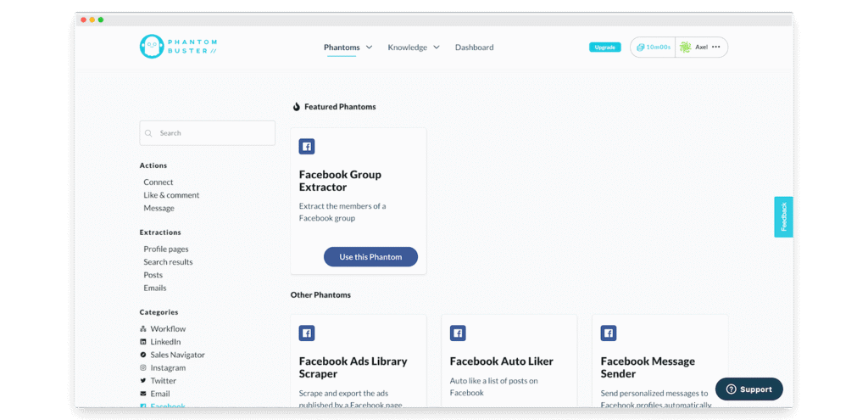Filter by Emails extraction
This screenshot has height=420, width=868.
(155, 288)
